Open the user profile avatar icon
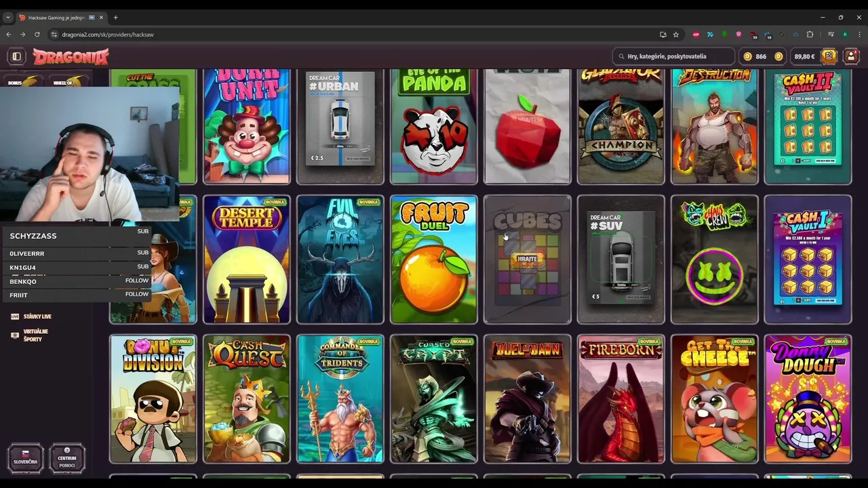This screenshot has width=868, height=488. coord(851,56)
